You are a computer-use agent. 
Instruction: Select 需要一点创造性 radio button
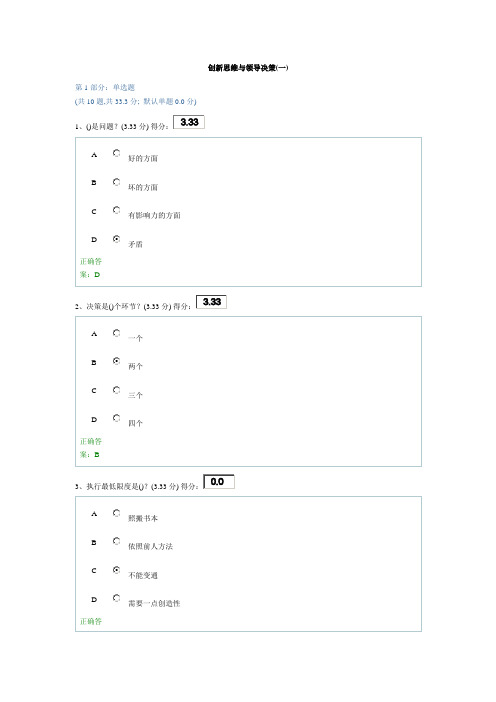click(116, 598)
